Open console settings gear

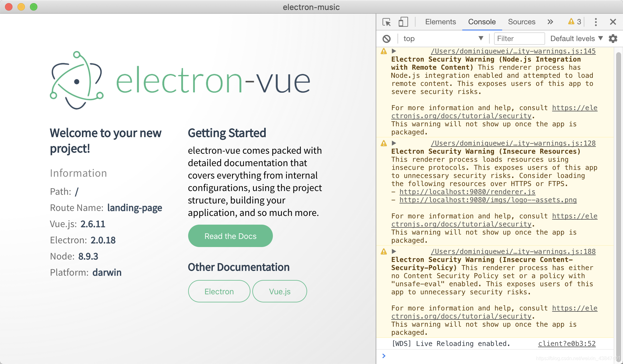(613, 39)
